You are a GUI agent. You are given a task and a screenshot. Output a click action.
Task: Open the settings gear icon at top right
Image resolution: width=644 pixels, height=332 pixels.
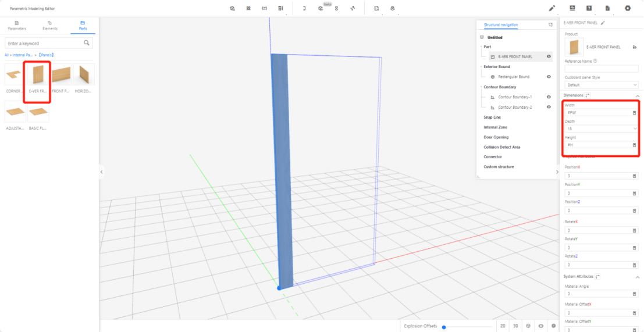pos(627,8)
